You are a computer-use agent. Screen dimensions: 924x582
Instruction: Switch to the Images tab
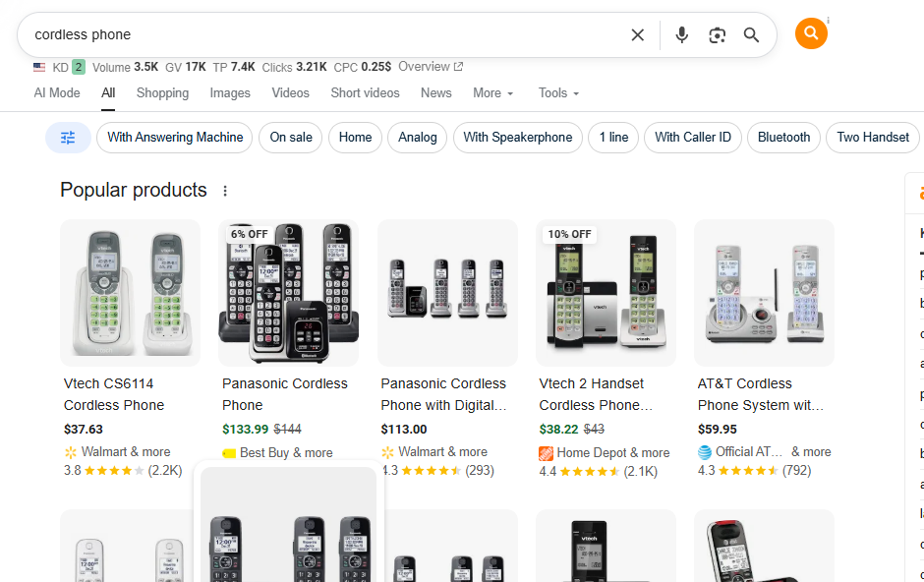click(229, 92)
